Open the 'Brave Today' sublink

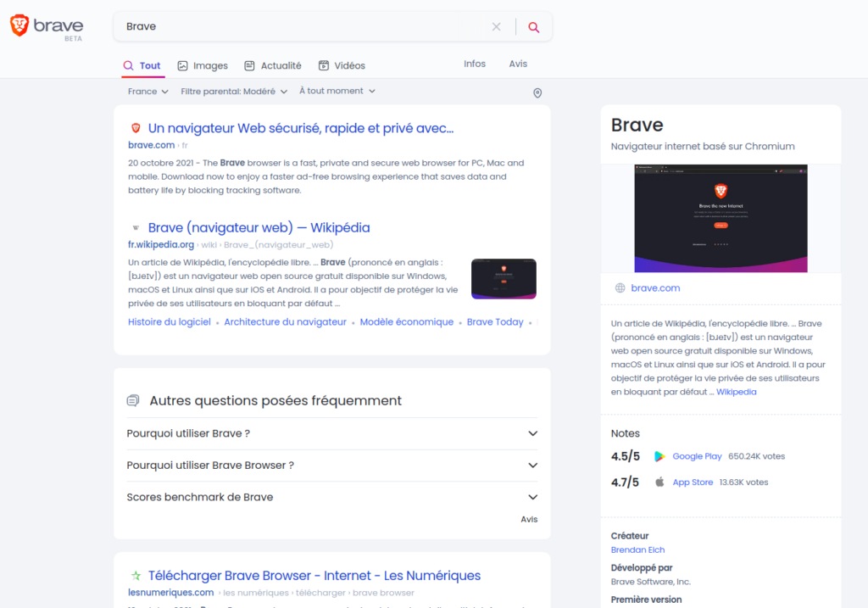coord(495,321)
